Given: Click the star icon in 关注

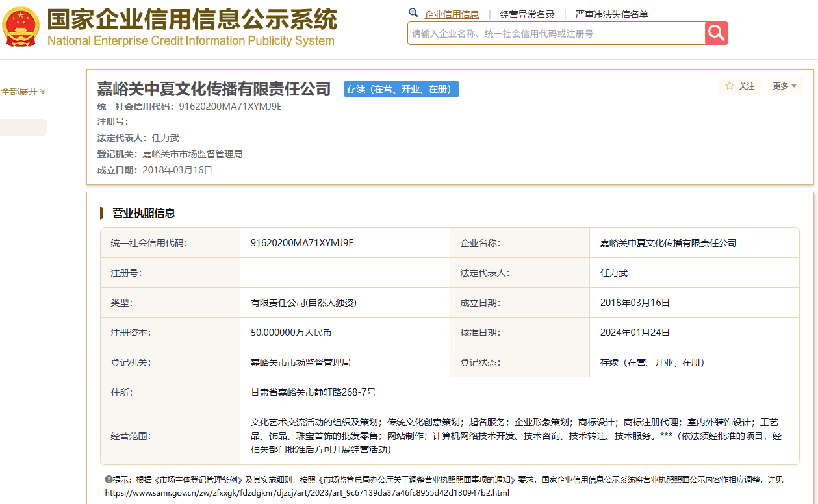Looking at the screenshot, I should pyautogui.click(x=730, y=86).
